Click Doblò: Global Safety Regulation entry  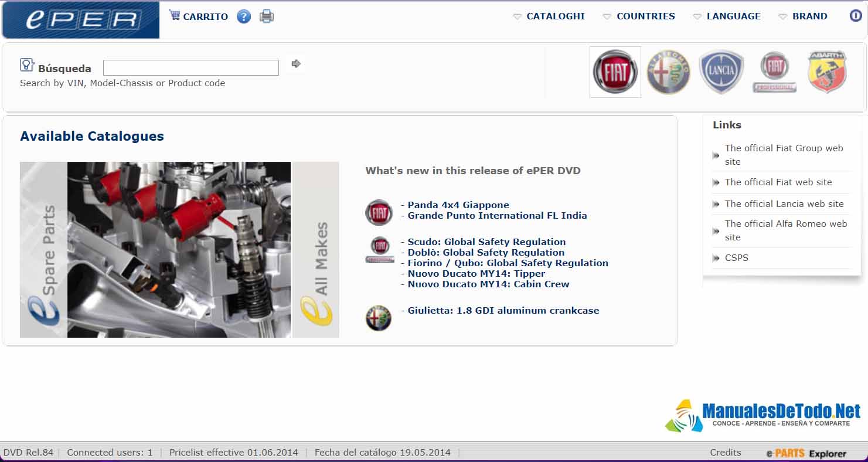click(x=486, y=253)
